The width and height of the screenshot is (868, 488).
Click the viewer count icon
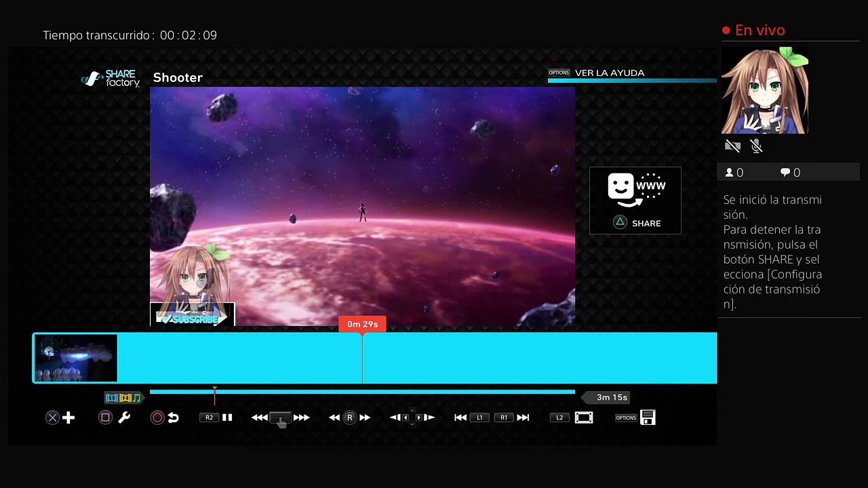pyautogui.click(x=730, y=173)
